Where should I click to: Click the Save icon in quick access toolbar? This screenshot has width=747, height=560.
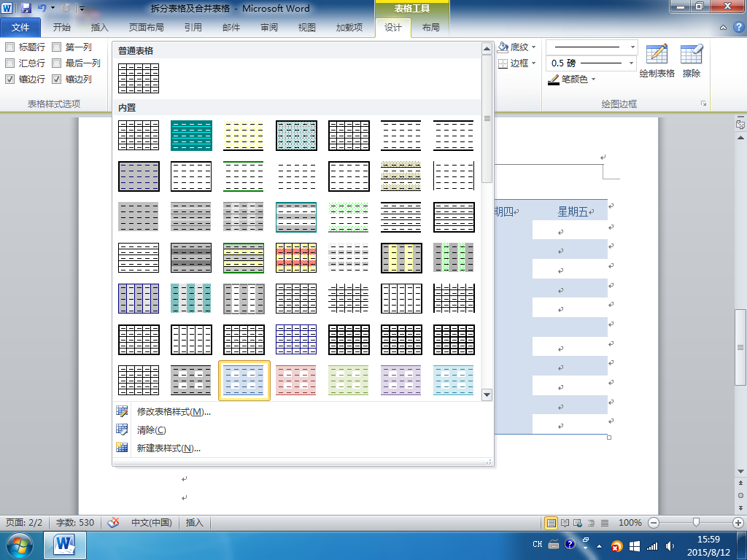26,8
